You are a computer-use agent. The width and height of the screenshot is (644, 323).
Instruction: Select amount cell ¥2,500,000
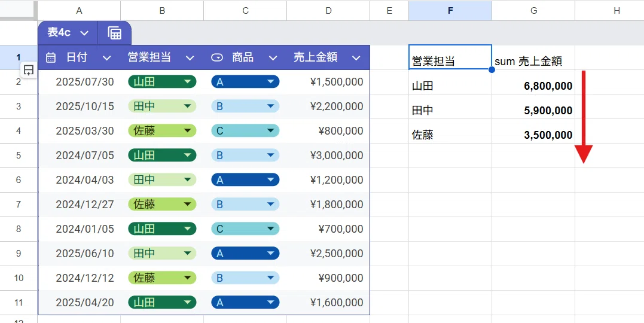tap(328, 253)
